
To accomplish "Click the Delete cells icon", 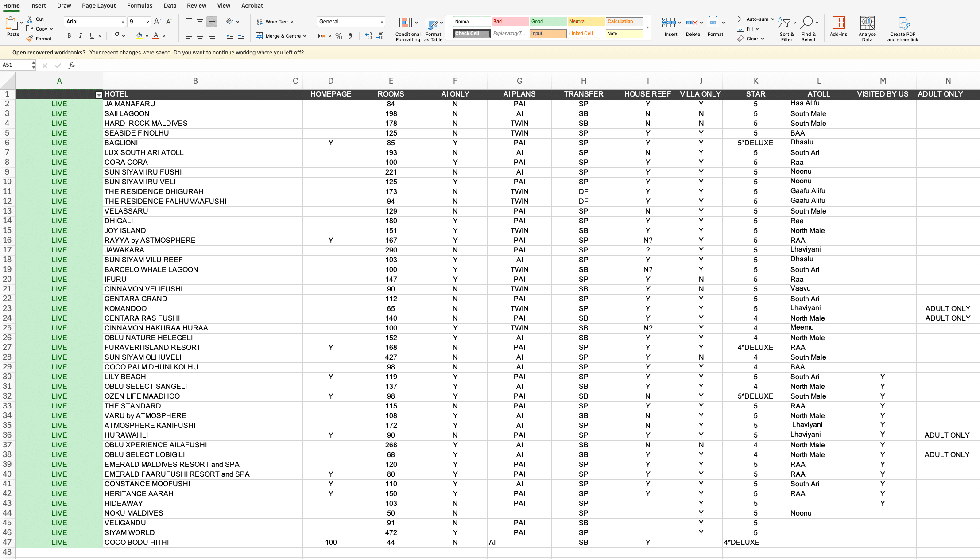I will pos(691,23).
